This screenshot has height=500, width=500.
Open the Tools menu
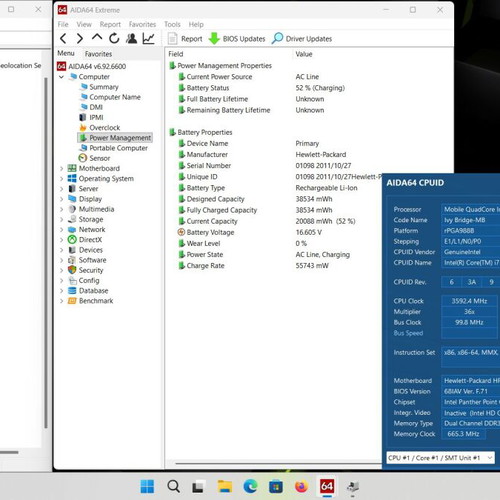[x=172, y=24]
